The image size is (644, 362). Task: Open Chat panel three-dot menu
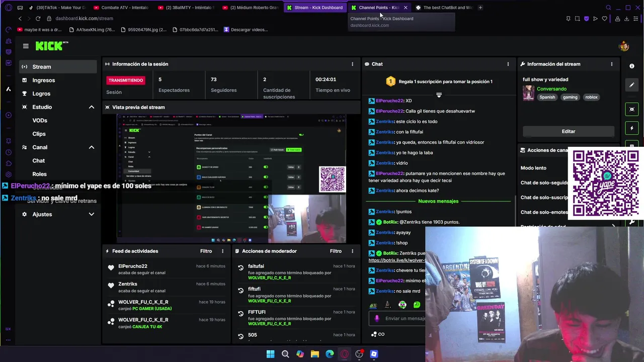508,64
